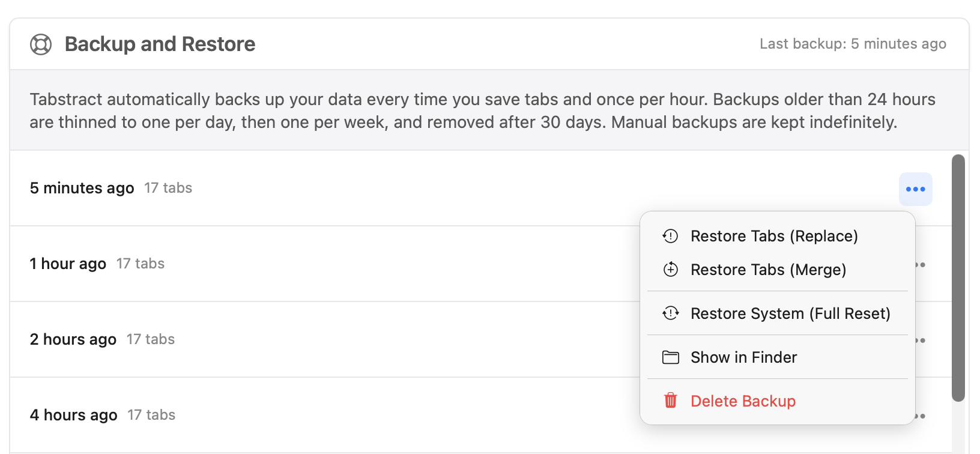
Task: Open the ellipsis menu for the 5 minutes ago backup
Action: [915, 189]
